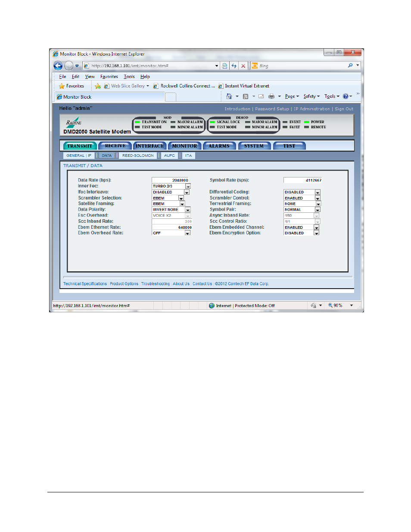Click the search magnifier icon

tap(350, 65)
